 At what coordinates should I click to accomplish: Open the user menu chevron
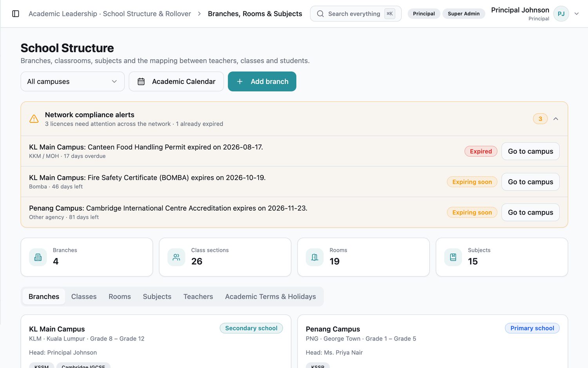click(x=577, y=14)
